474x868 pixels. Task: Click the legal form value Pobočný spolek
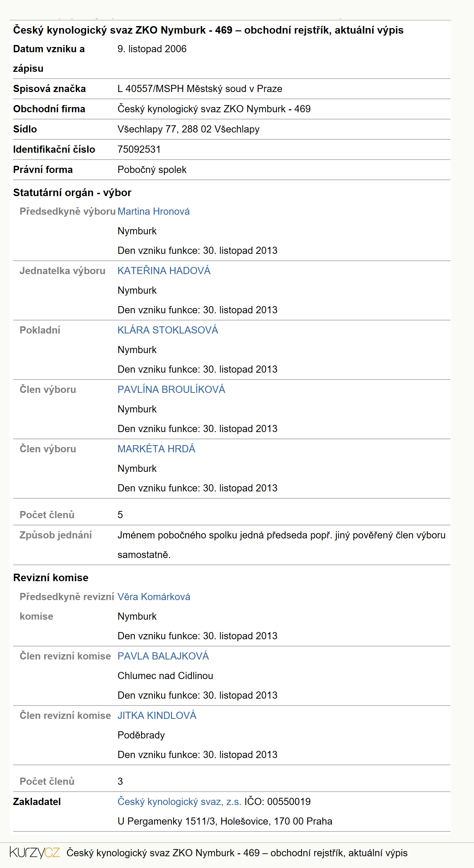152,169
